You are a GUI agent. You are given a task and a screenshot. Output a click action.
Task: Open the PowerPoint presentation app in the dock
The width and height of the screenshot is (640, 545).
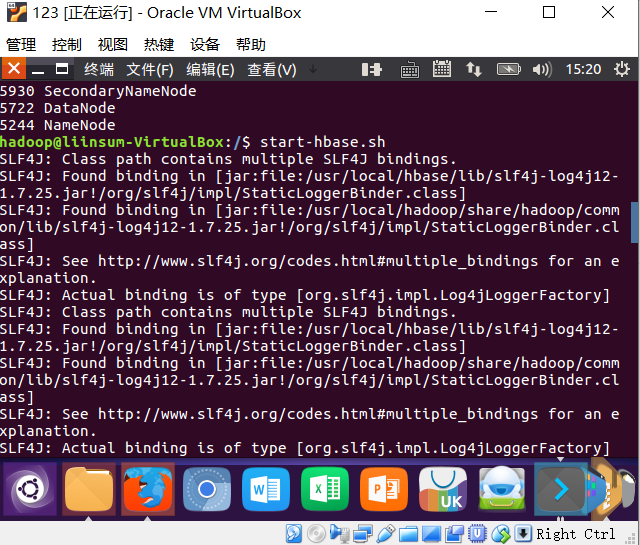click(384, 489)
